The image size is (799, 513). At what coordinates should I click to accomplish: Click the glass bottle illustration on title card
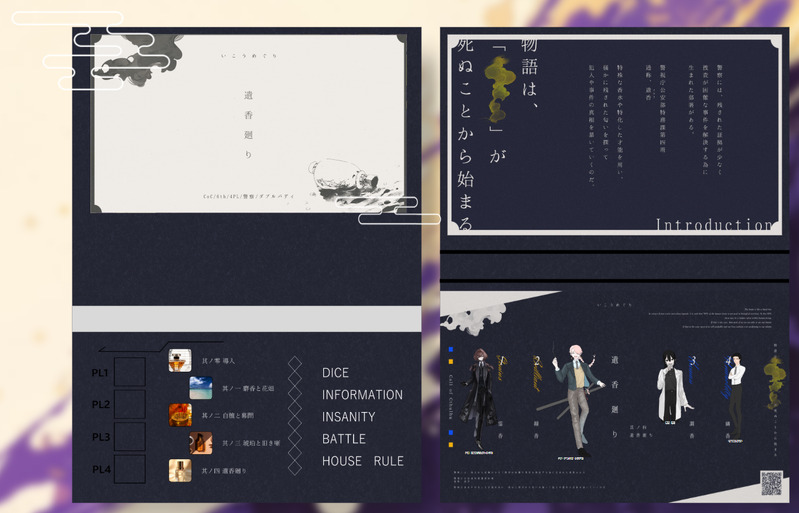[344, 177]
